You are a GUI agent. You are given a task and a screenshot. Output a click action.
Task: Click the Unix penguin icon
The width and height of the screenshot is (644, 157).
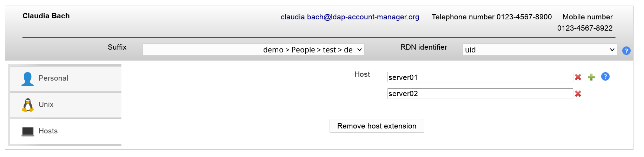(28, 105)
